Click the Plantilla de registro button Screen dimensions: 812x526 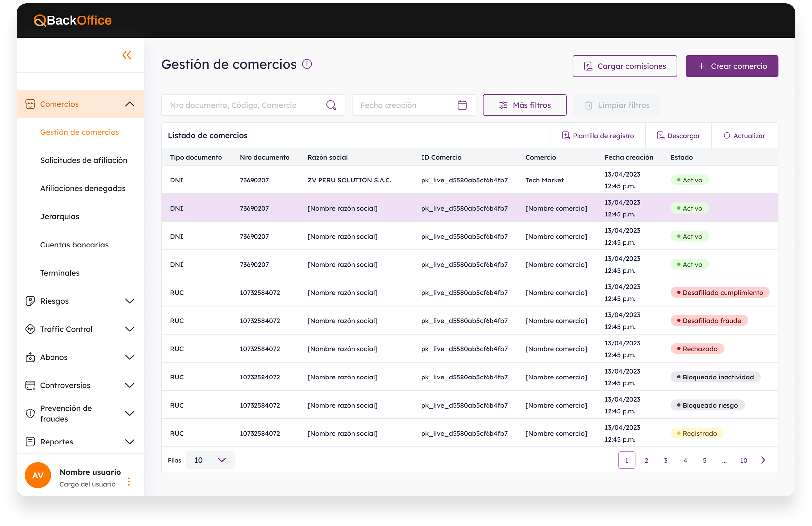598,136
